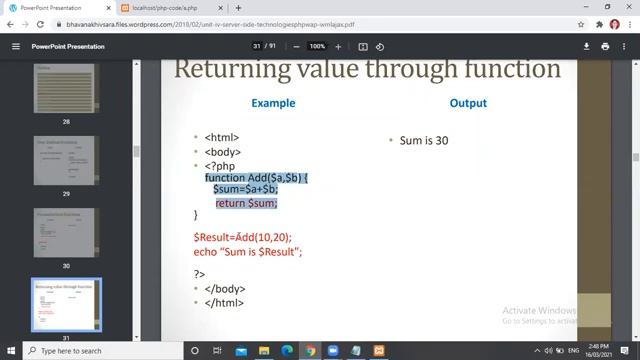
Task: Print the PDF document
Action: tap(605, 47)
